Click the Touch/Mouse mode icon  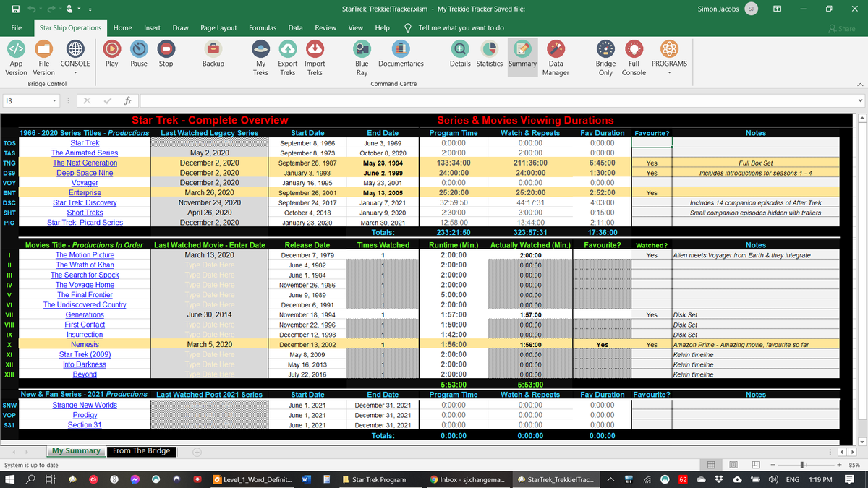69,9
